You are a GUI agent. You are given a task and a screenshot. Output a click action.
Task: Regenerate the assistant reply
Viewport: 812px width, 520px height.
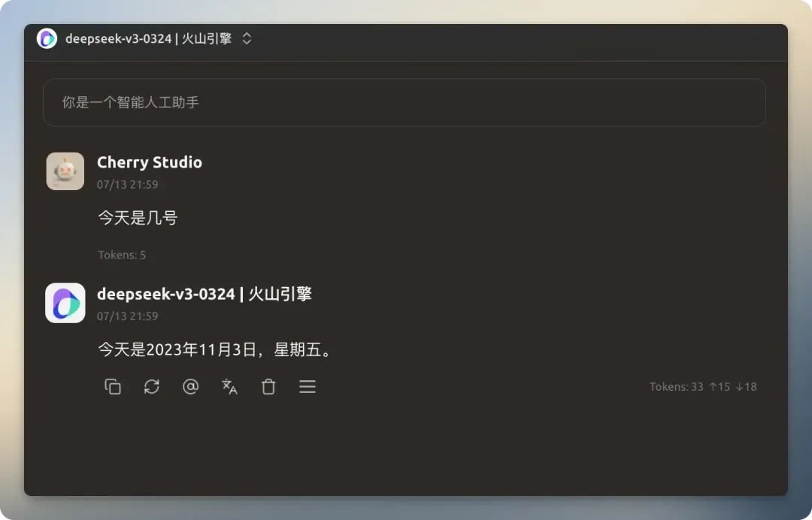pos(151,386)
